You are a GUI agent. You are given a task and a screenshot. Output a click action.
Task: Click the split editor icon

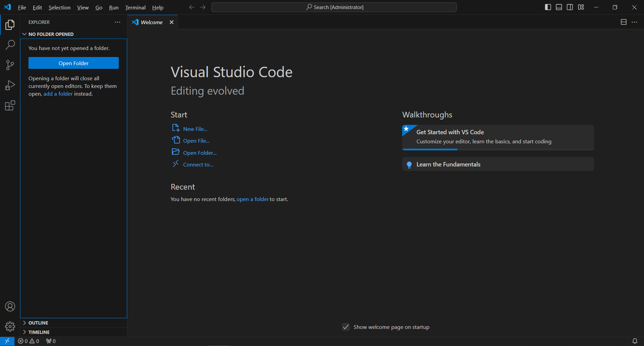[x=624, y=22]
